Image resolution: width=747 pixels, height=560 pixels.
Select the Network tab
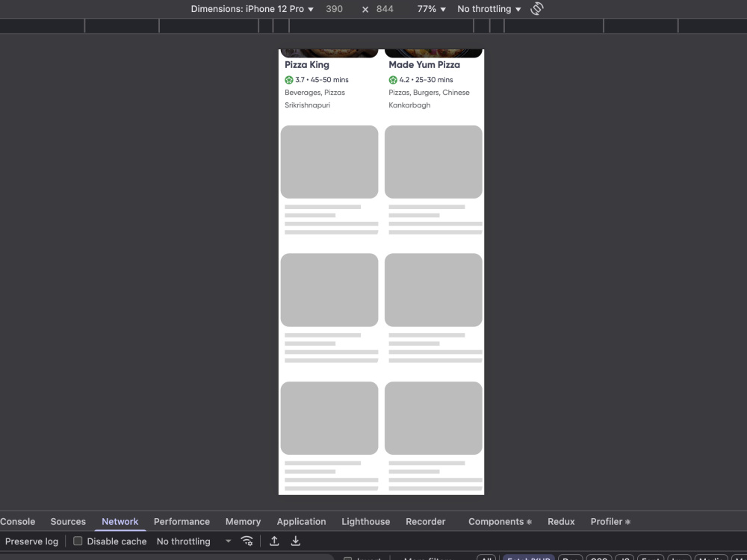120,521
